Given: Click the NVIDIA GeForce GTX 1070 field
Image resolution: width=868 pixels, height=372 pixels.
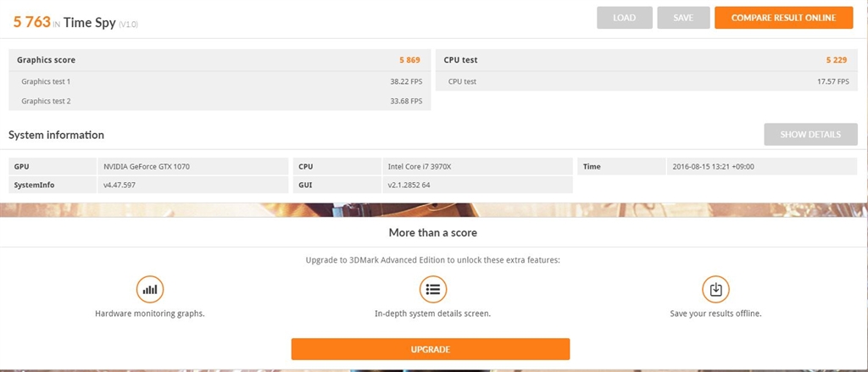Looking at the screenshot, I should [193, 166].
